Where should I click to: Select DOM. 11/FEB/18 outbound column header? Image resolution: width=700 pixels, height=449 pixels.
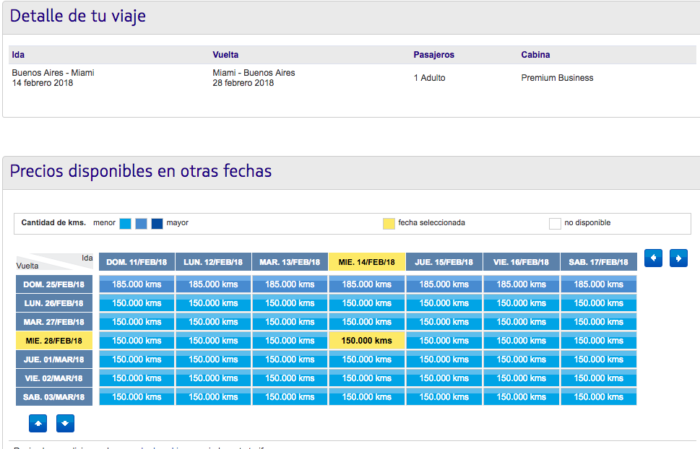[x=136, y=262]
